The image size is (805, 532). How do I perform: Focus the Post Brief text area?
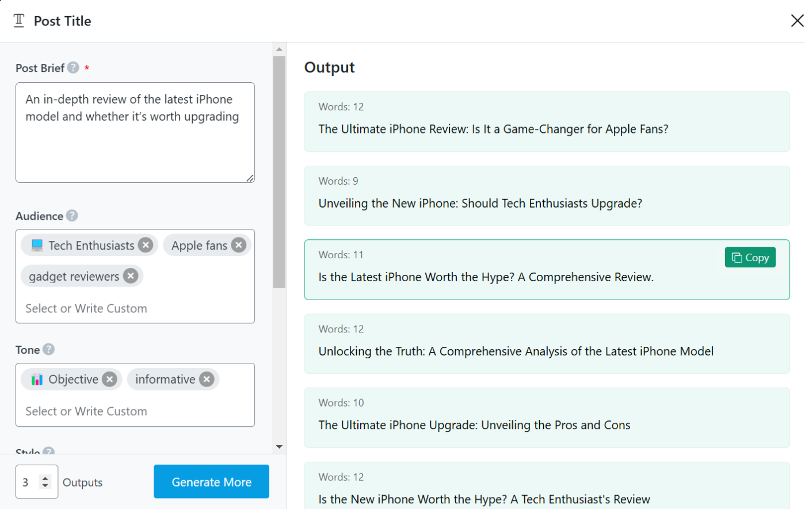[135, 132]
